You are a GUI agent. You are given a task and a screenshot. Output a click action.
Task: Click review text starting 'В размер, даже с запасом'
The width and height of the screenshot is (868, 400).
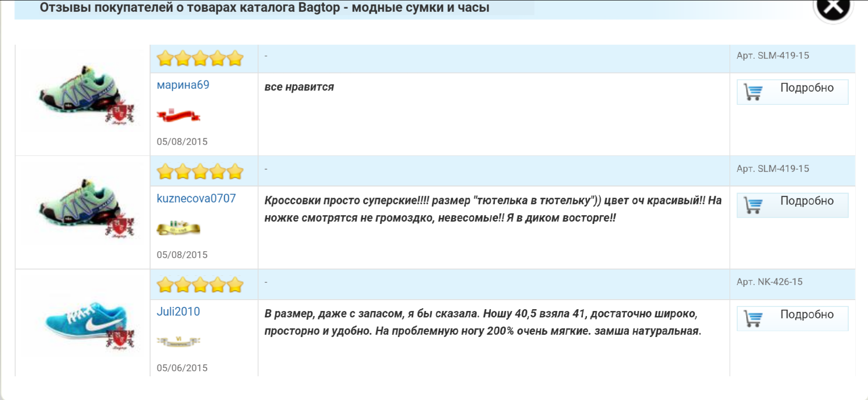coord(483,322)
